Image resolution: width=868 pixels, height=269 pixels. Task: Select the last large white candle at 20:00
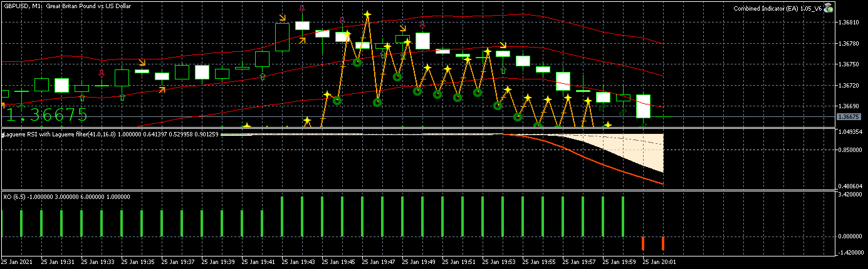tap(643, 106)
